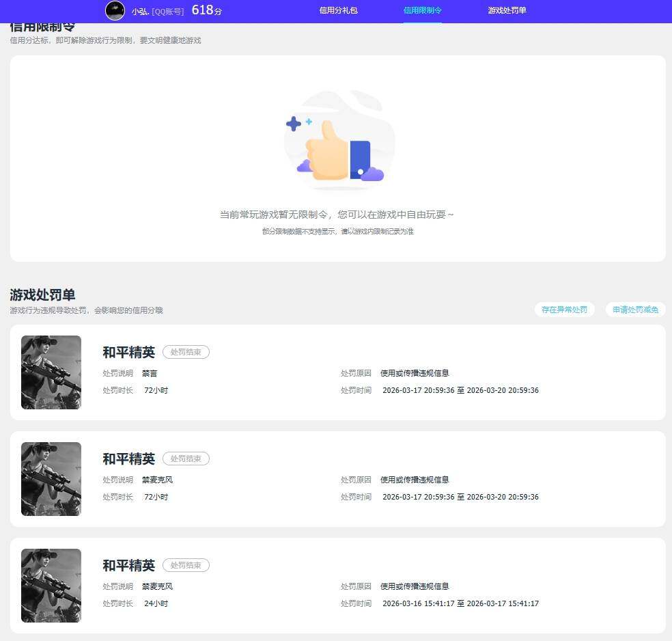Click the 618分 credit score
The width and height of the screenshot is (672, 641).
[206, 10]
